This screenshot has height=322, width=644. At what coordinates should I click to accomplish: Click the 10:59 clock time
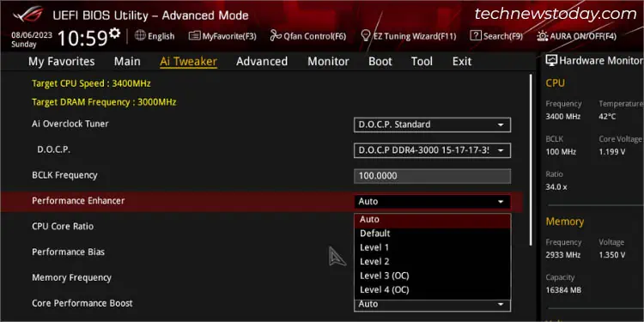point(82,39)
